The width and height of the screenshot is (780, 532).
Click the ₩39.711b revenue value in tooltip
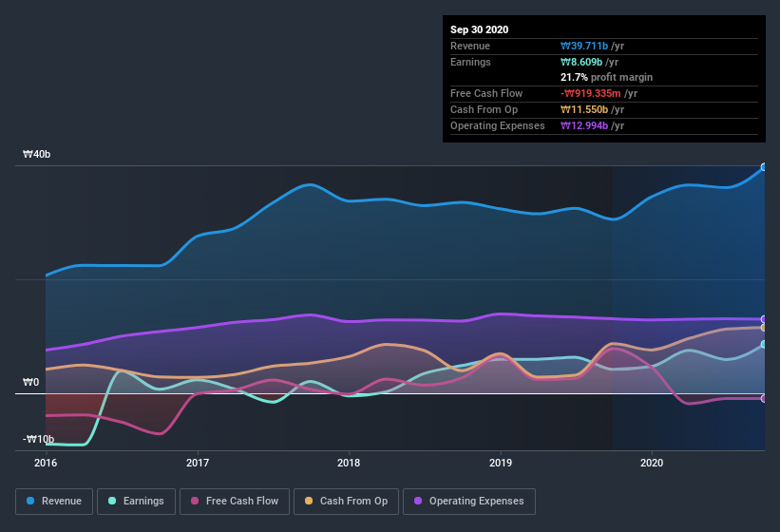coord(584,46)
